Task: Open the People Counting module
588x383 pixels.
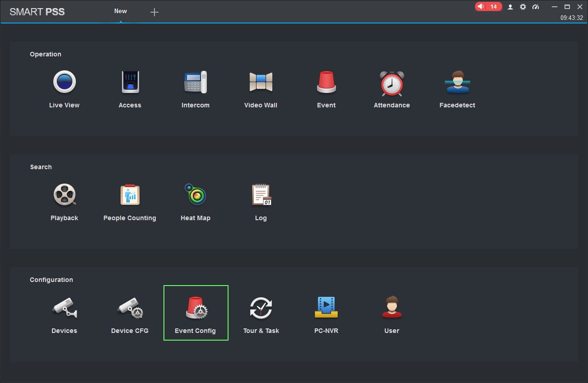Action: [130, 202]
